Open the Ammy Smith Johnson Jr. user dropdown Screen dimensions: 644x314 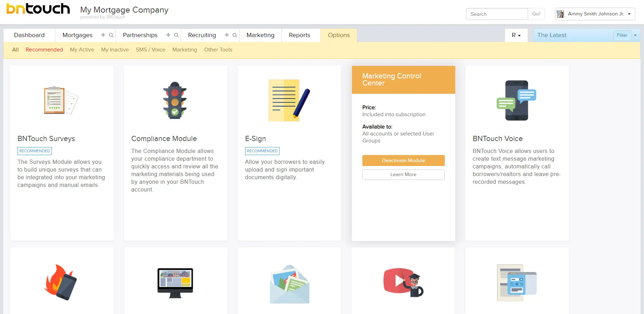coord(595,14)
